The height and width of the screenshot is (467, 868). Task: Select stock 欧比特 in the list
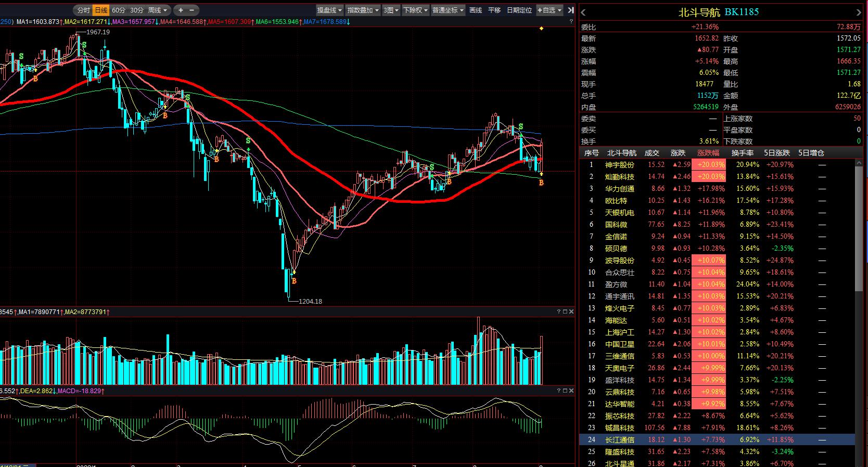(x=616, y=201)
